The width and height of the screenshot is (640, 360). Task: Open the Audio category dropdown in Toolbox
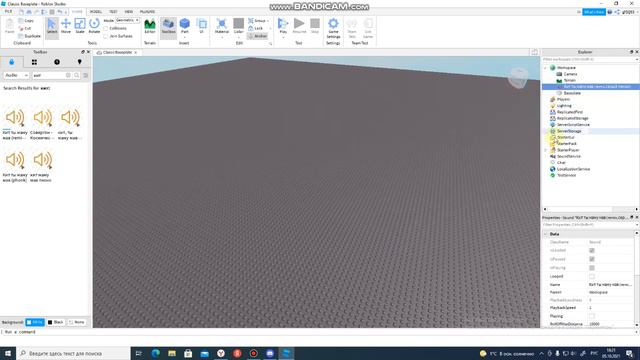[16, 75]
